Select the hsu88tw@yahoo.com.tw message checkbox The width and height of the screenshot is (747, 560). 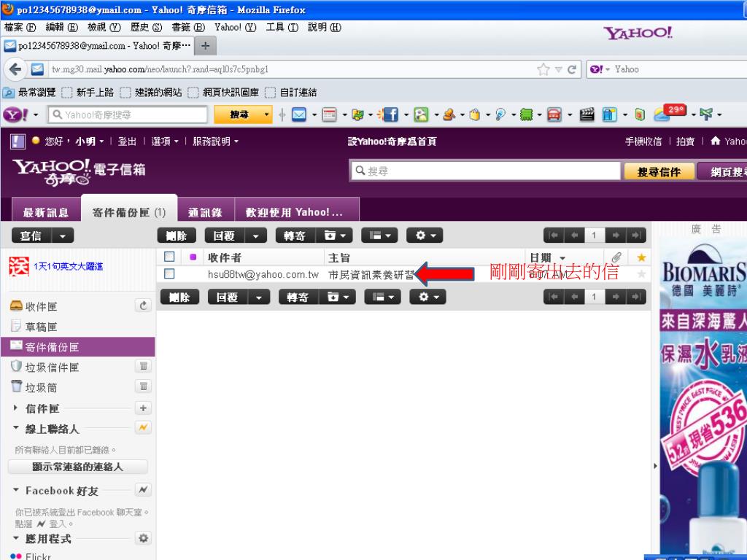coord(169,274)
